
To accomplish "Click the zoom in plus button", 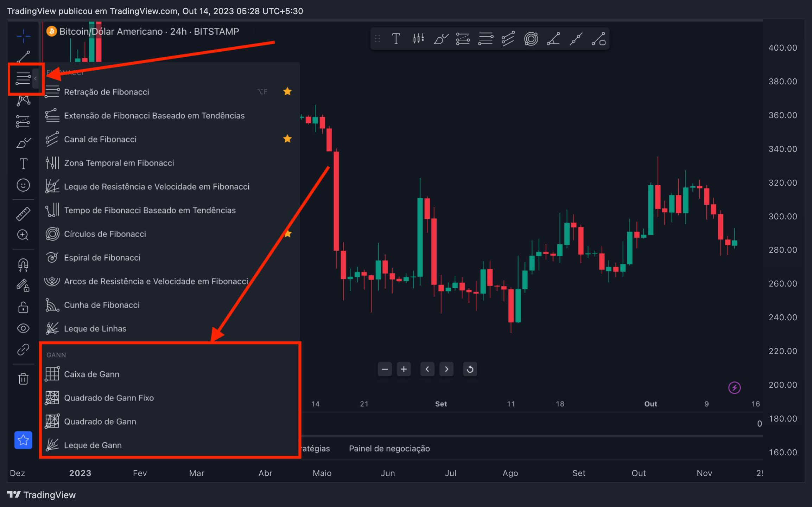I will (404, 369).
